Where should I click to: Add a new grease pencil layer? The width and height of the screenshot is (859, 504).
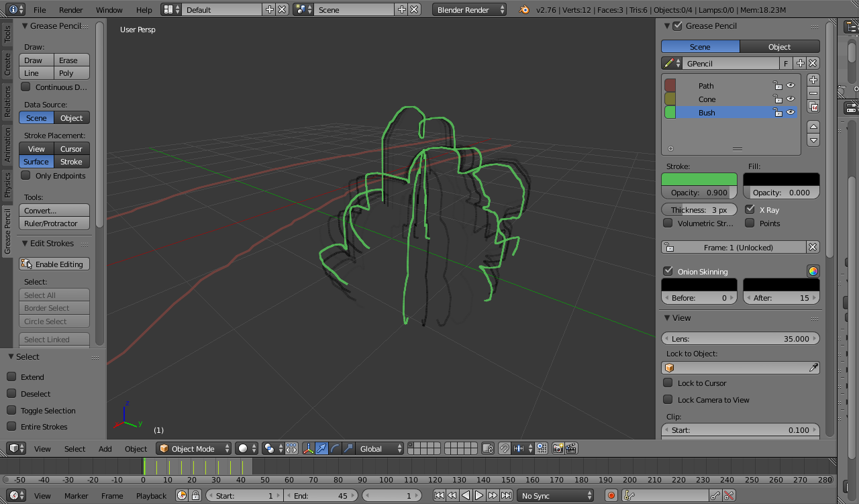[813, 80]
